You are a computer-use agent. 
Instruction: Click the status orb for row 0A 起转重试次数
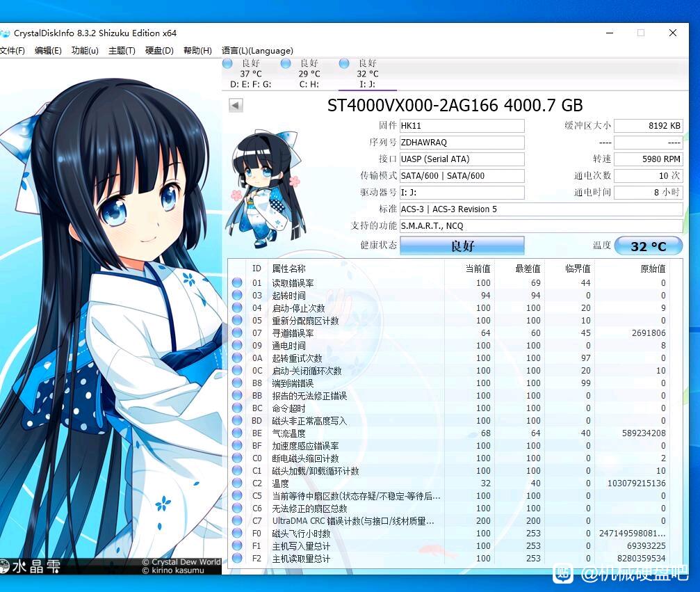[237, 358]
